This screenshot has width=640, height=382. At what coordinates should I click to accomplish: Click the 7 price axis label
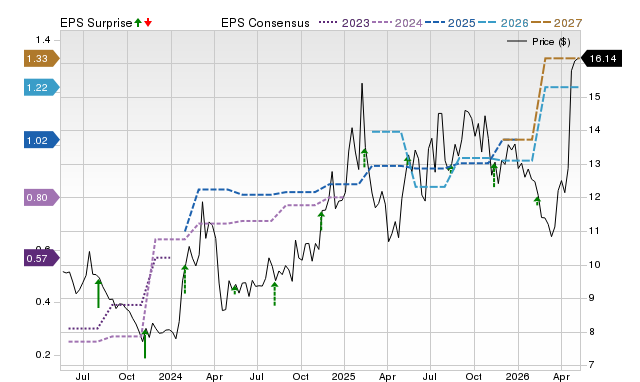coord(591,365)
